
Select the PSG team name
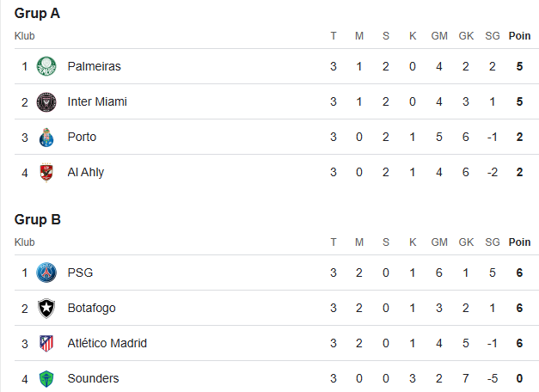[x=80, y=273]
